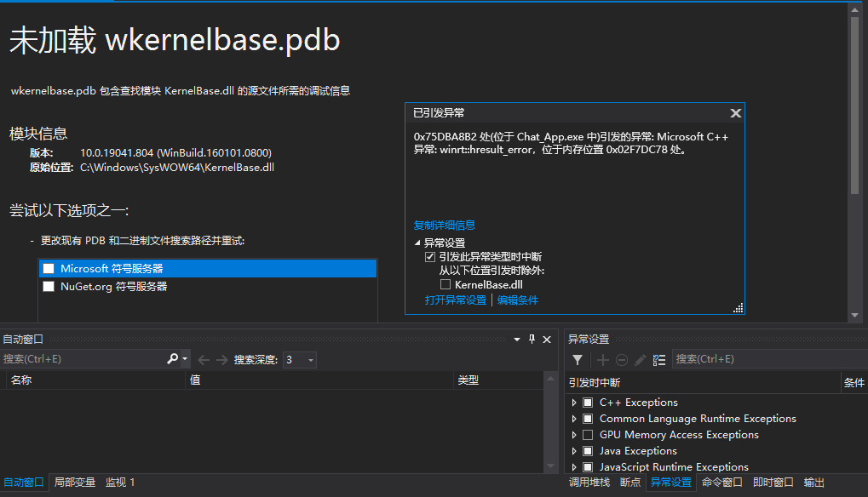Image resolution: width=868 pixels, height=497 pixels.
Task: Toggle Common Language Runtime Exceptions checkbox
Action: click(x=588, y=419)
